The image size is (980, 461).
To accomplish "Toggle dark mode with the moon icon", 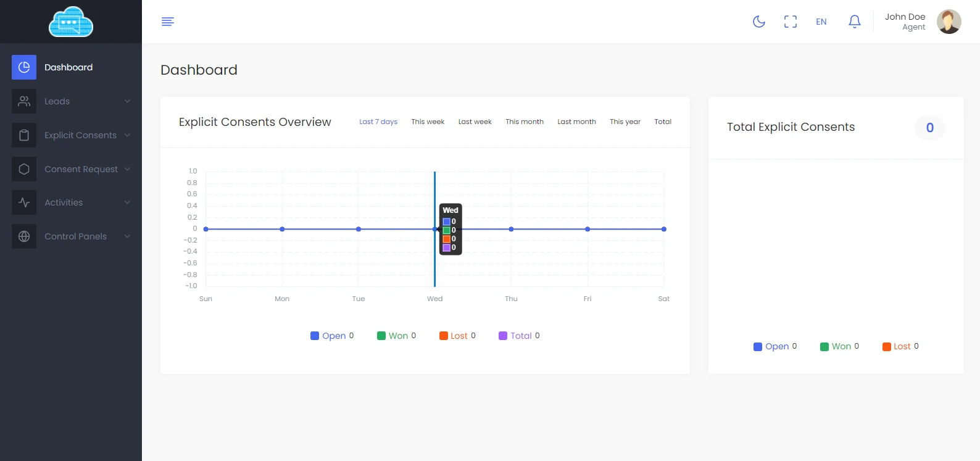I will [x=759, y=22].
